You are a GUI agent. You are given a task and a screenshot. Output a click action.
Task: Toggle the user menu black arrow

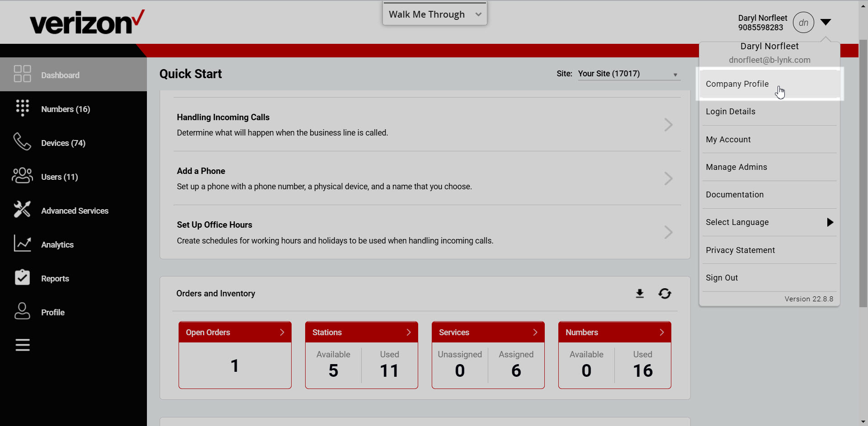pyautogui.click(x=826, y=22)
